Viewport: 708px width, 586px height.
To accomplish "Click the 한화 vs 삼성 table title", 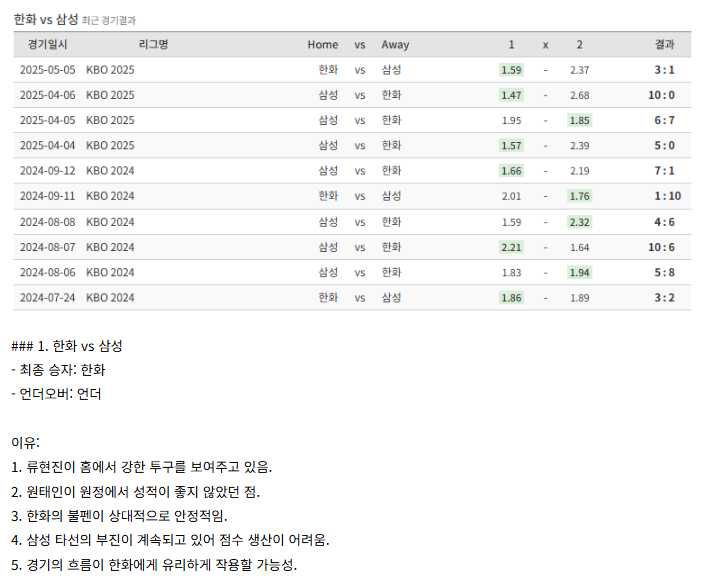I will (46, 19).
